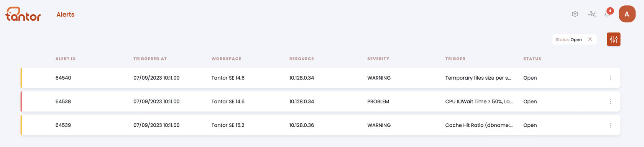
Task: Sort by the Alert ID column header
Action: click(66, 59)
